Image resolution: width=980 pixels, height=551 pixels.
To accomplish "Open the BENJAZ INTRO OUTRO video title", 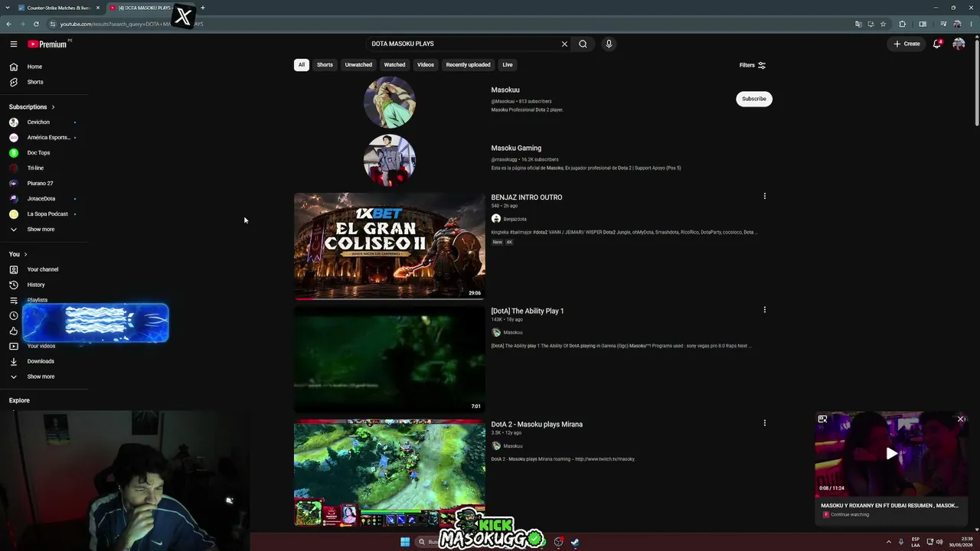I will pos(527,197).
